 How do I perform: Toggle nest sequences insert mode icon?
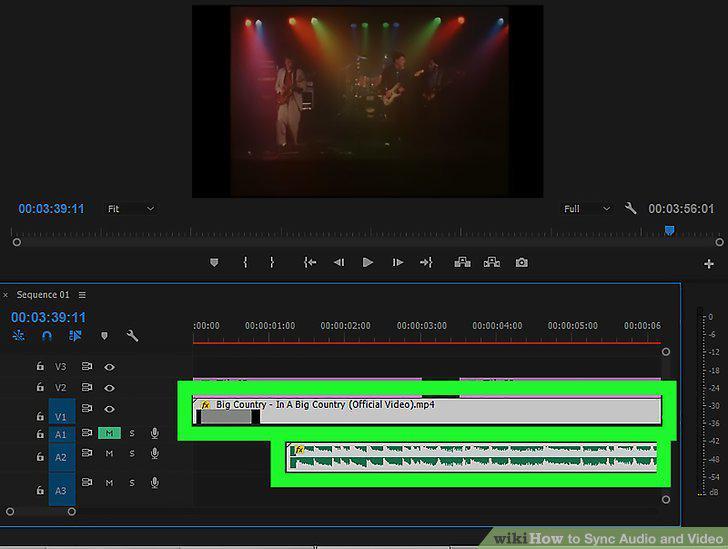(x=19, y=335)
